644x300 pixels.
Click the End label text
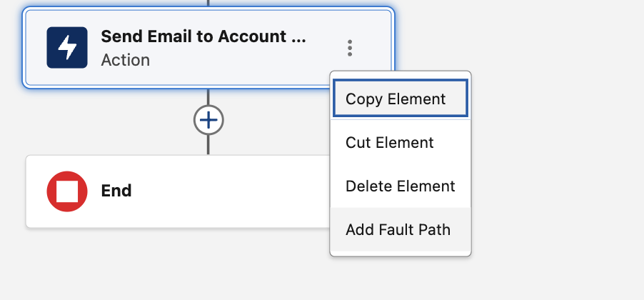click(x=116, y=191)
